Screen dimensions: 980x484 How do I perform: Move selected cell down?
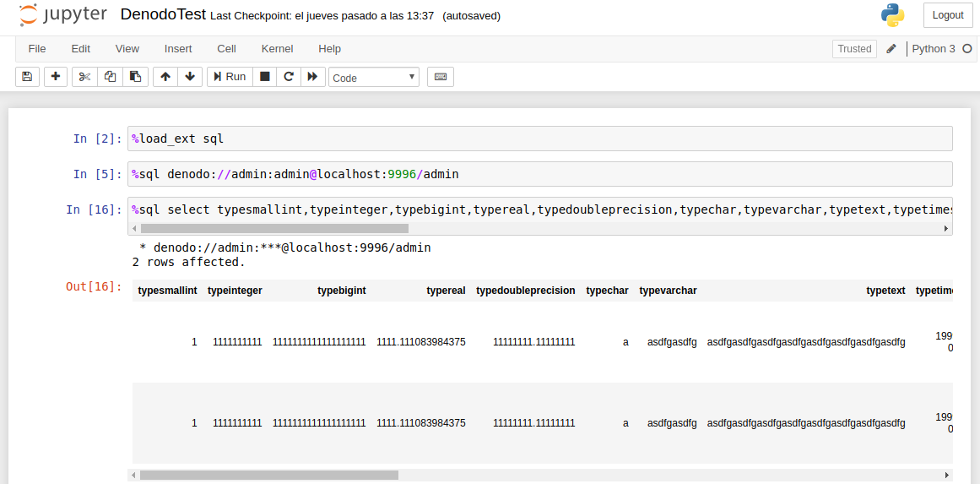click(190, 77)
